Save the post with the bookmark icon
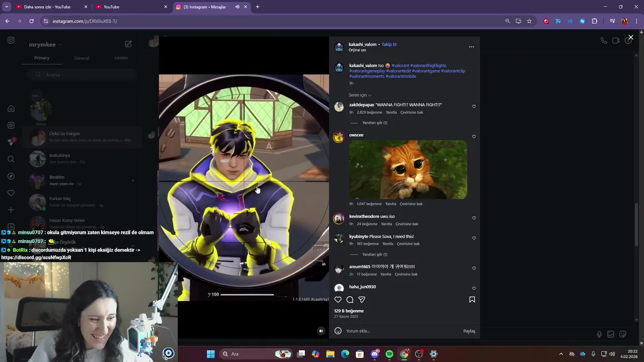Screen dimensions: 644x362 472,300
